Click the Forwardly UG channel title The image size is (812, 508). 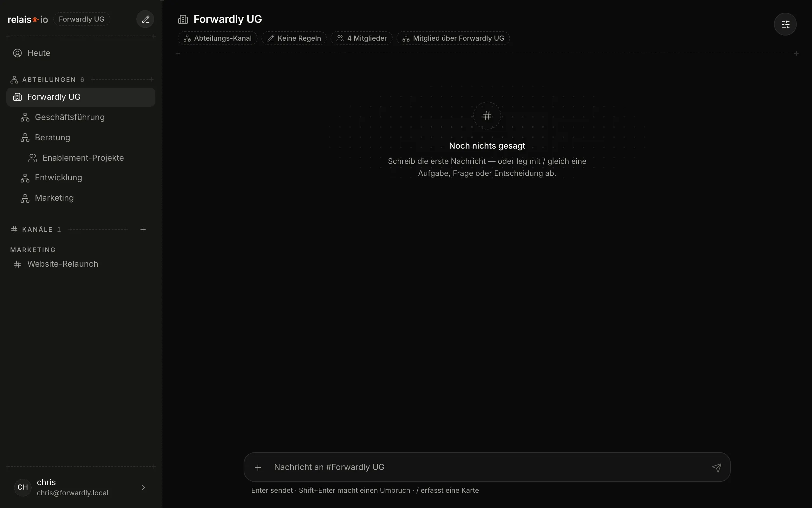228,19
